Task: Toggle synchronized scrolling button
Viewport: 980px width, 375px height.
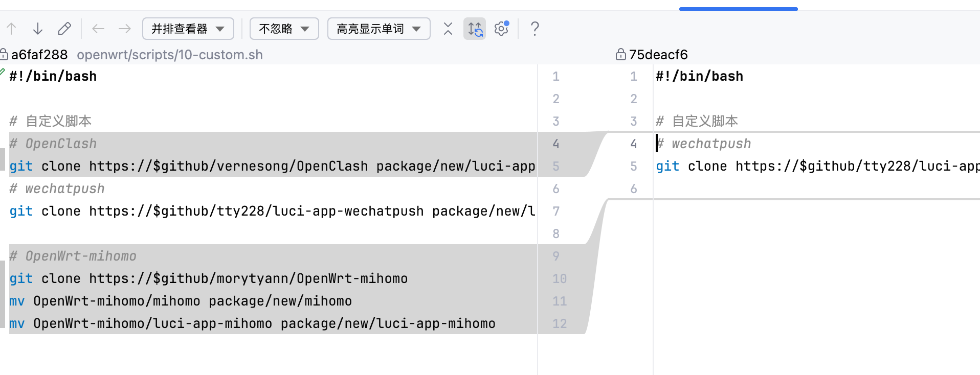Action: pyautogui.click(x=475, y=29)
